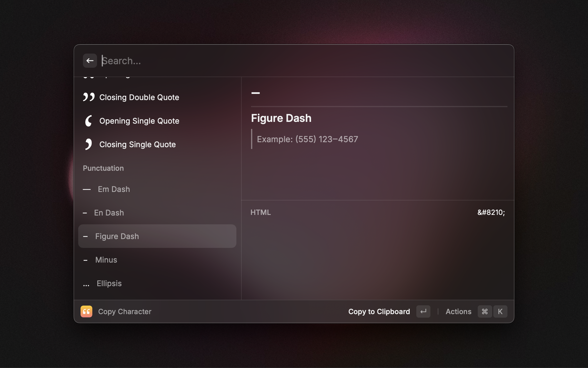
Task: Click the Figure Dash heading in preview
Action: pyautogui.click(x=281, y=118)
